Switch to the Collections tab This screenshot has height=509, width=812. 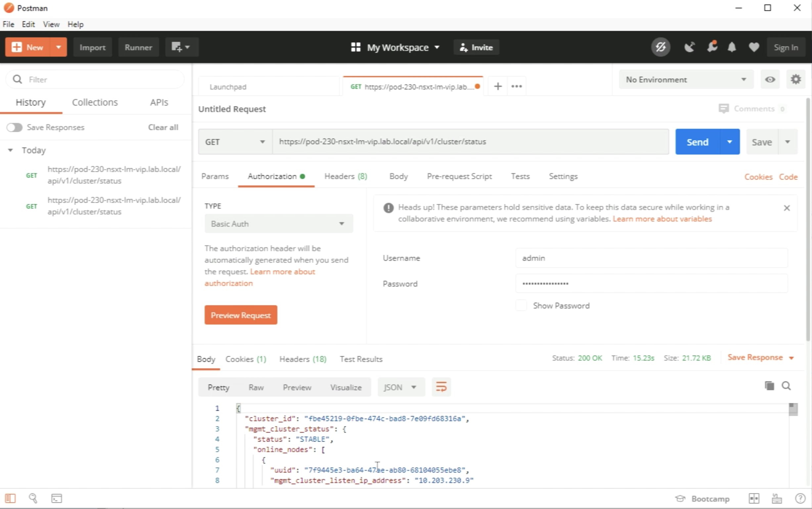[95, 102]
